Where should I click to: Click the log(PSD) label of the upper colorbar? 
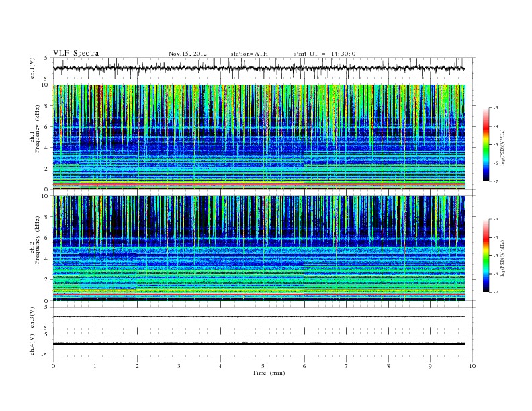click(503, 148)
